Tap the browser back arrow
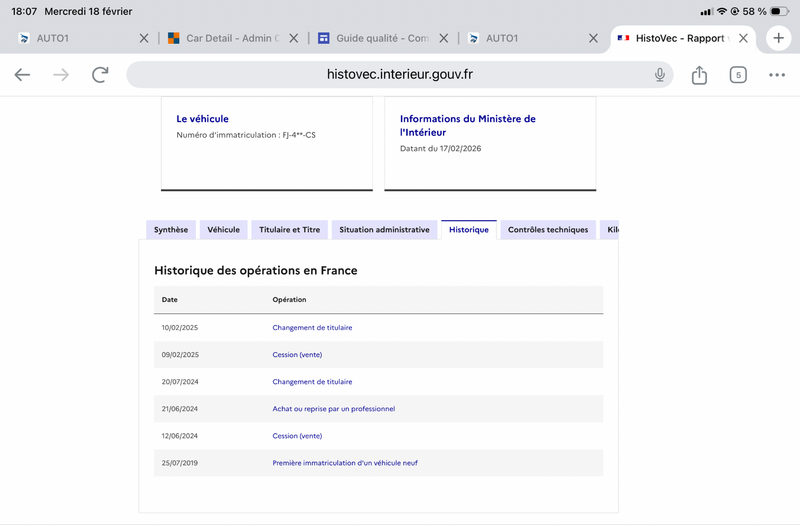 click(x=22, y=75)
